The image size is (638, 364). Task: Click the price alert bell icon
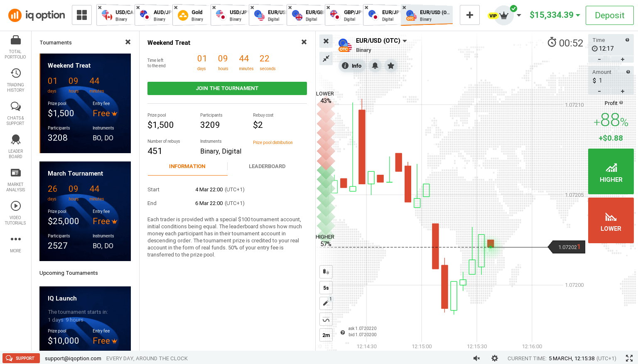[x=375, y=66]
